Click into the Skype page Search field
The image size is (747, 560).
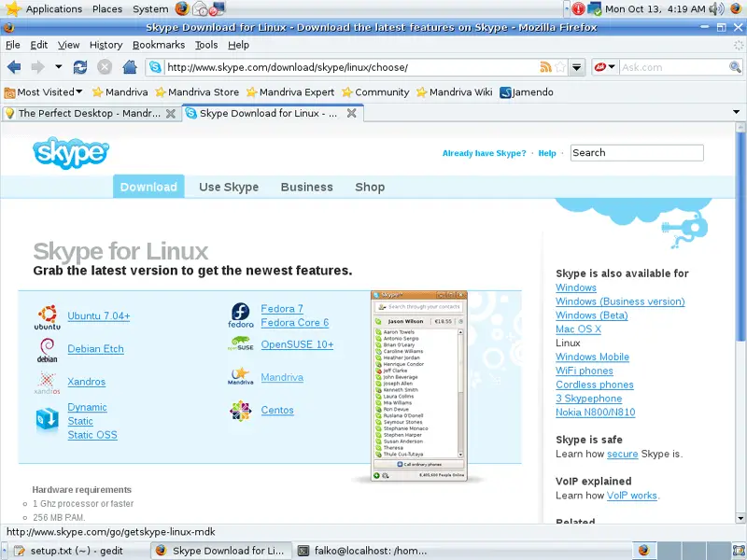[x=637, y=153]
